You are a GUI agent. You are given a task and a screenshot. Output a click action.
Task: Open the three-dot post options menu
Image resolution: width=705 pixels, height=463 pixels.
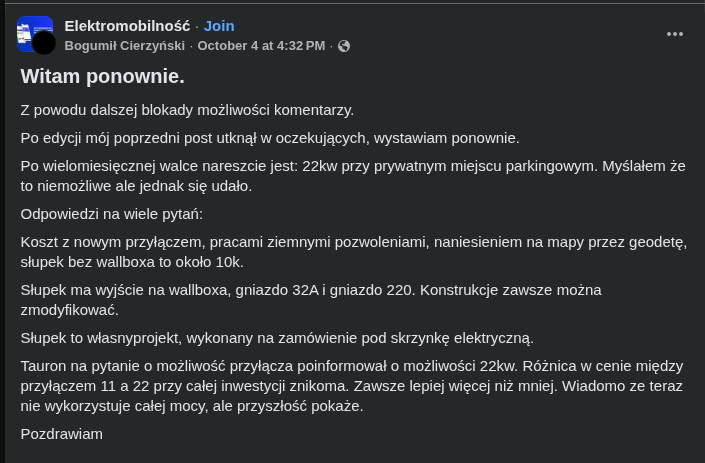(x=675, y=34)
